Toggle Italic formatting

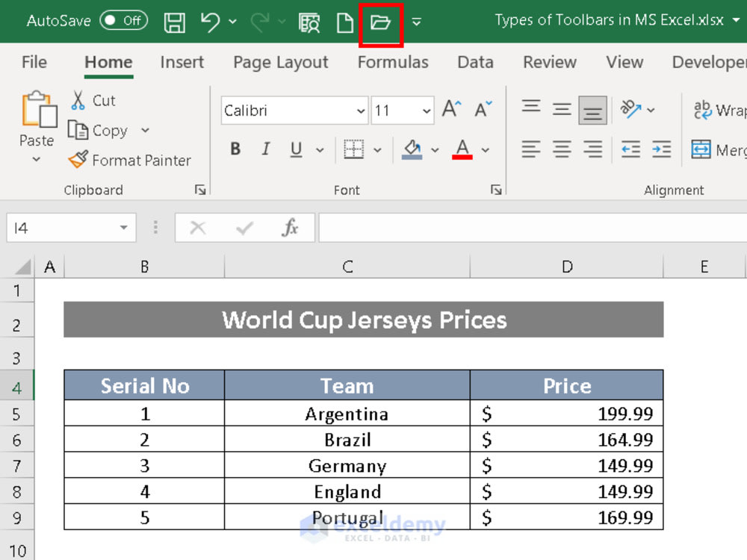point(266,149)
